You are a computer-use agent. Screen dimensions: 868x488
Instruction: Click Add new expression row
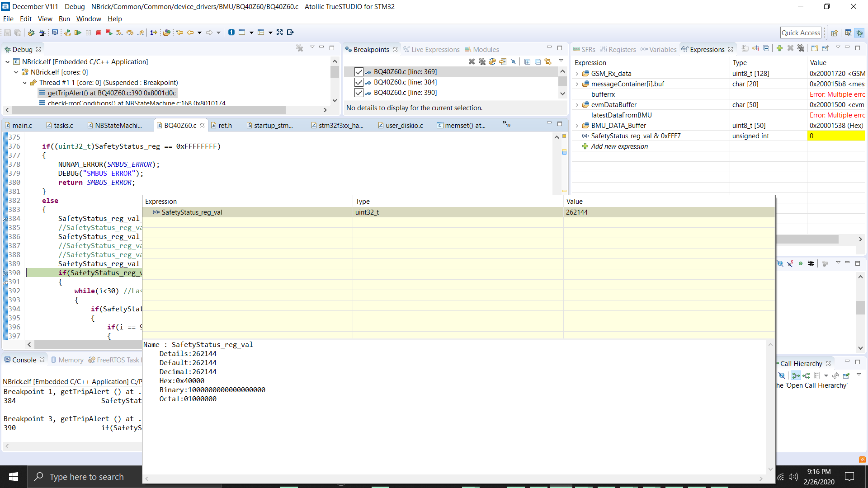pos(619,146)
